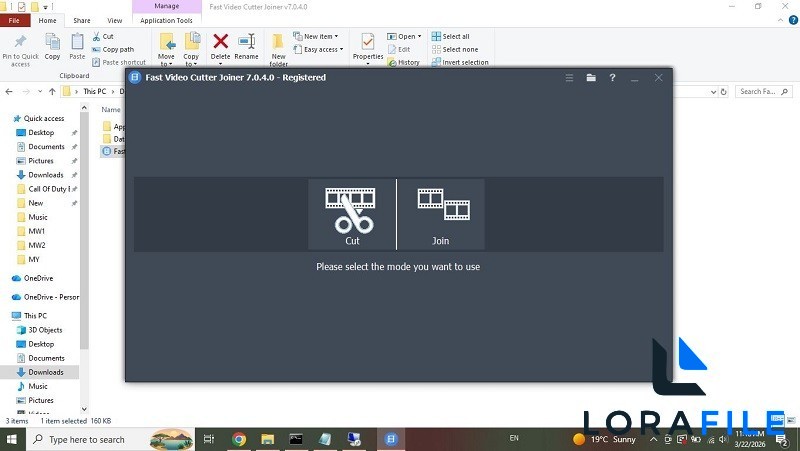
Task: Open the hamburger menu in Fast Video Cutter Joiner
Action: [569, 78]
